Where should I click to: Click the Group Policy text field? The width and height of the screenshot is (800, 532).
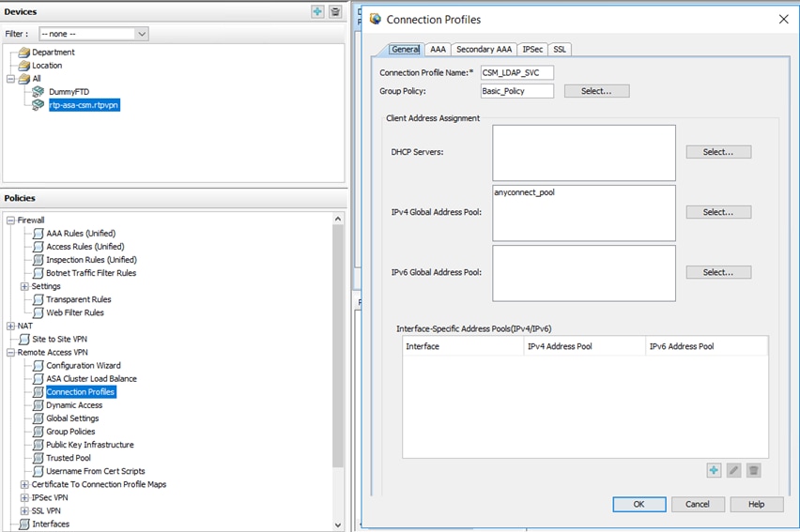click(516, 91)
